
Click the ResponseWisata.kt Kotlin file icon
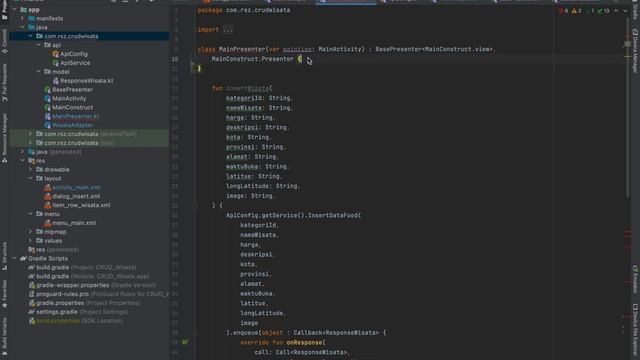pos(56,80)
